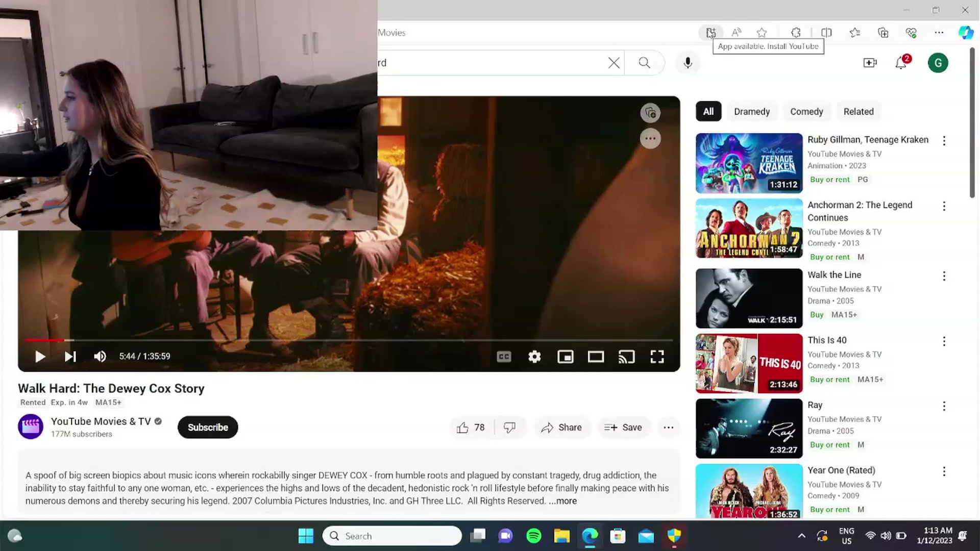Switch to miniplayer mode

click(566, 357)
